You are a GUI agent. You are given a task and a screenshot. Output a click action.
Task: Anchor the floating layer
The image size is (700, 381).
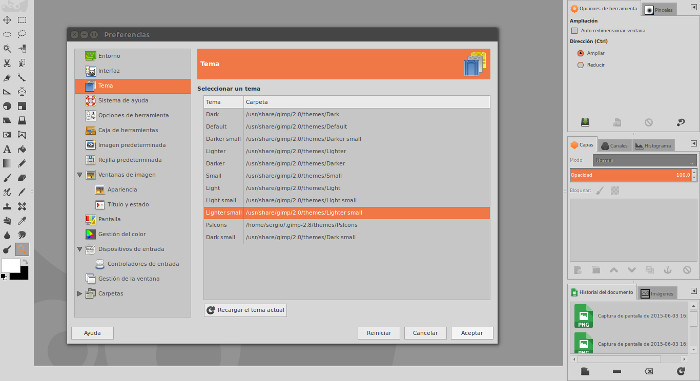668,270
